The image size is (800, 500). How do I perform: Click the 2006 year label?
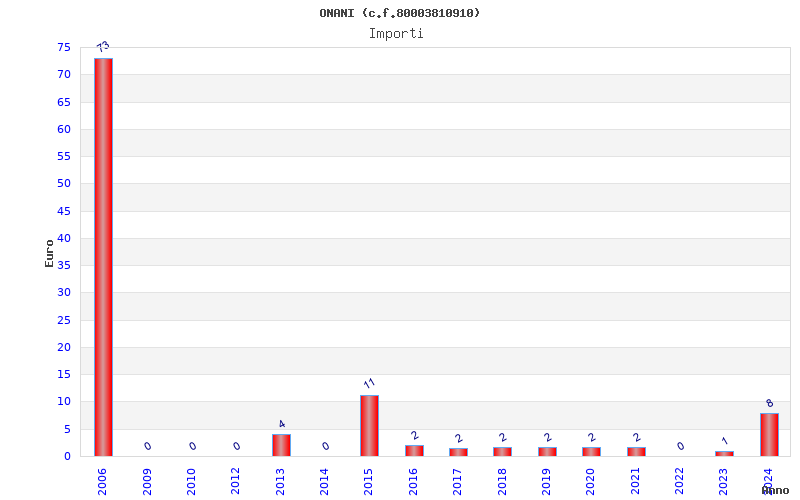[x=102, y=482]
